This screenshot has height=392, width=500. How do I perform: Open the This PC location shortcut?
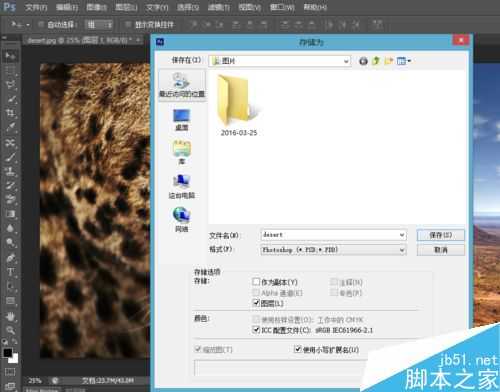tap(182, 186)
